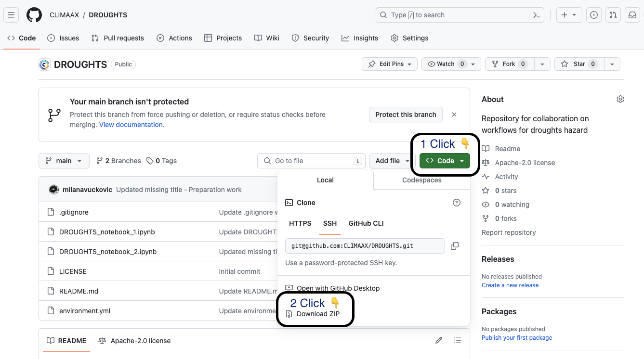Copy the SSH clone URL

(x=455, y=246)
